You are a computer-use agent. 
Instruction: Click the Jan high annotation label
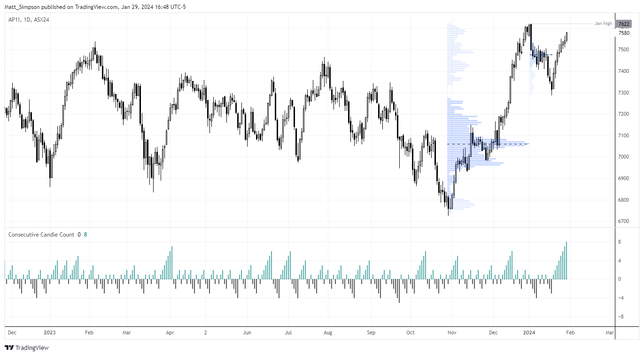(x=603, y=24)
